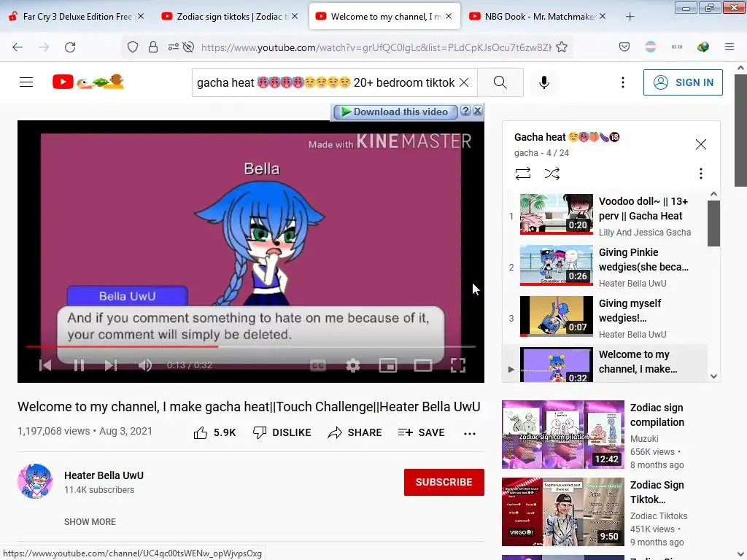Screen dimensions: 747x560
Task: Reload the page with the refresh icon
Action: 70,47
